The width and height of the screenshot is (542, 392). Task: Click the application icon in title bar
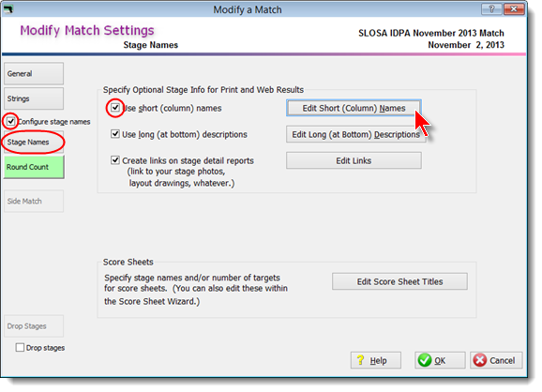8,9
